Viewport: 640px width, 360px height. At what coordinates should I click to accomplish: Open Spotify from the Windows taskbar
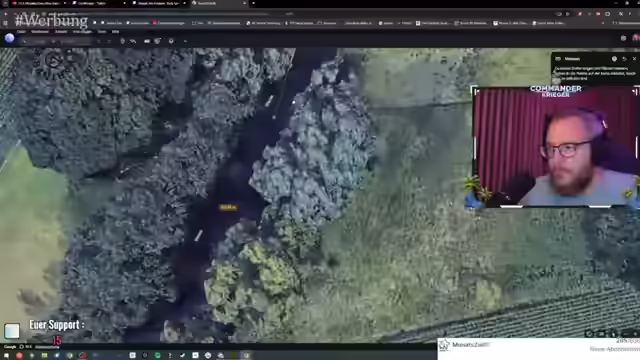157,356
